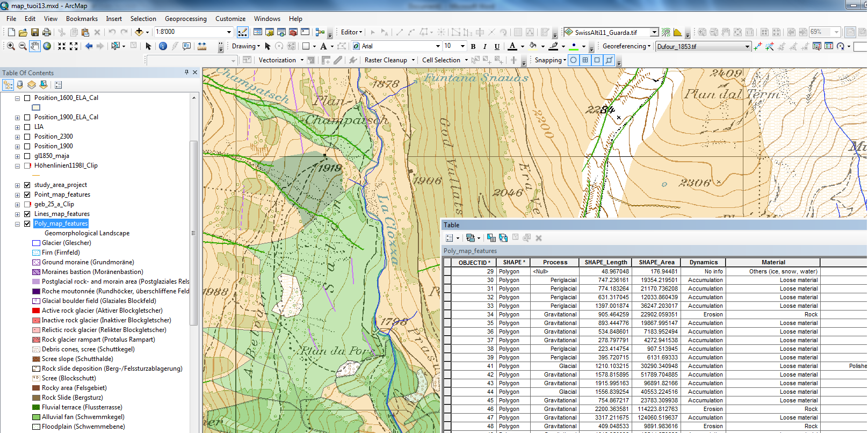Enable the gl1850_maja layer checkbox
Image resolution: width=868 pixels, height=433 pixels.
pos(27,156)
